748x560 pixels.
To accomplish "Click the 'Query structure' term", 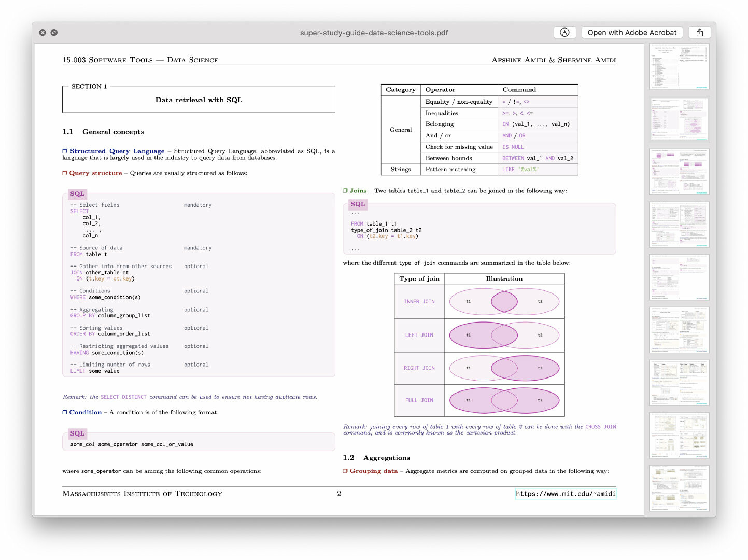I will (96, 173).
